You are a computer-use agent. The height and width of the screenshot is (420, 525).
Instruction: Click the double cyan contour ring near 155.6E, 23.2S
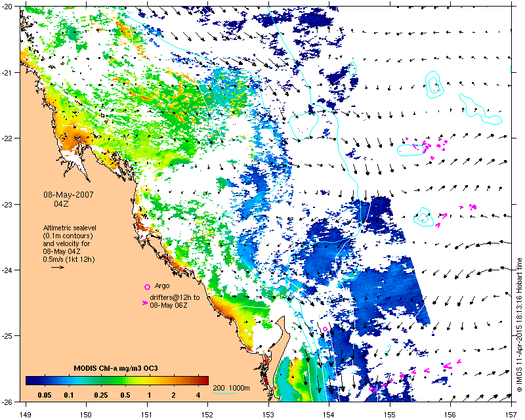[x=423, y=218]
